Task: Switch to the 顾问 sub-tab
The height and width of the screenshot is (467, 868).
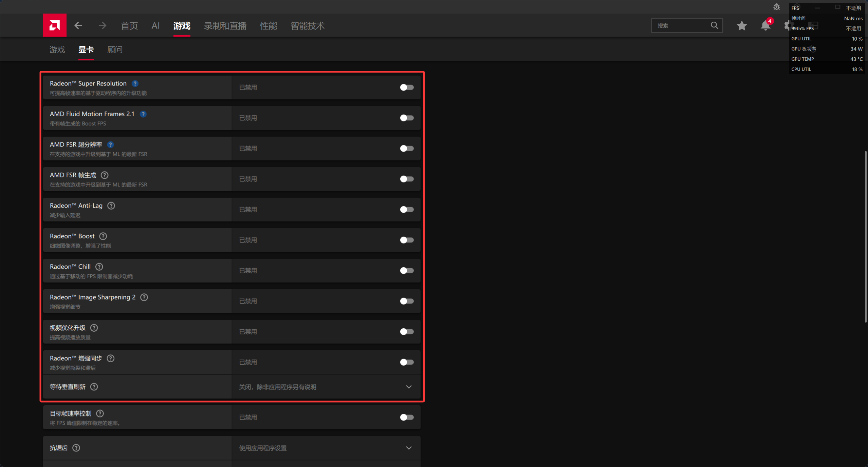Action: (x=115, y=50)
